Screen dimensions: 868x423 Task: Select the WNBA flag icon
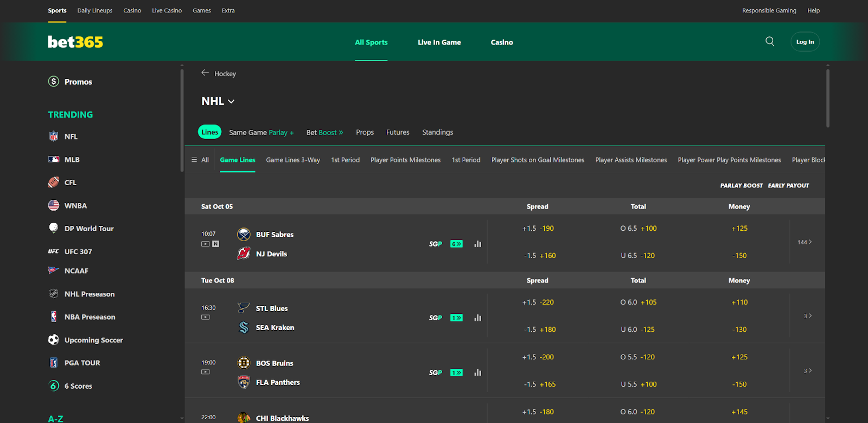pyautogui.click(x=53, y=205)
